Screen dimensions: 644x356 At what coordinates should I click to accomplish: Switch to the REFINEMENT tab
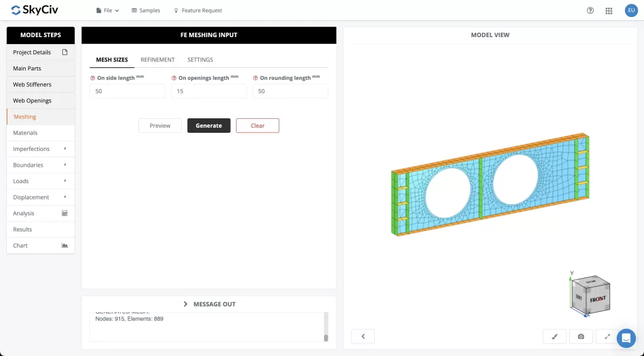click(x=158, y=60)
